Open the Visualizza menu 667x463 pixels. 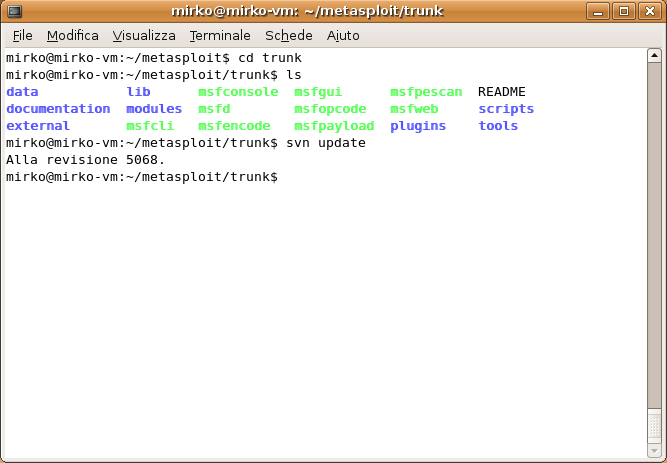click(x=144, y=35)
